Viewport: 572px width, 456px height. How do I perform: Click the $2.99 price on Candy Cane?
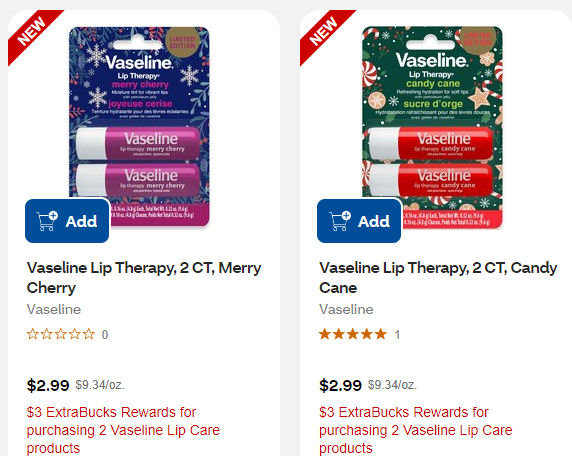click(x=340, y=385)
